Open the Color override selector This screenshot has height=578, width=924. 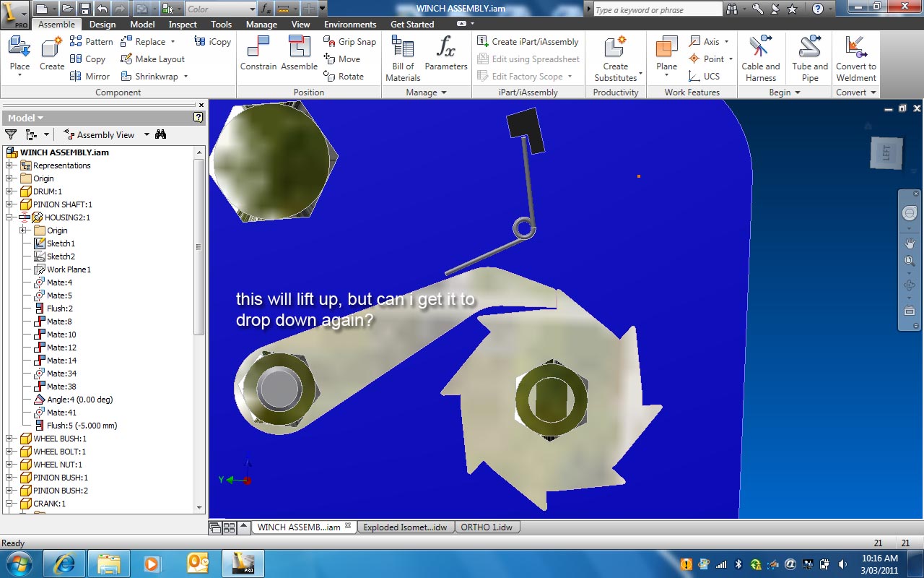(219, 9)
